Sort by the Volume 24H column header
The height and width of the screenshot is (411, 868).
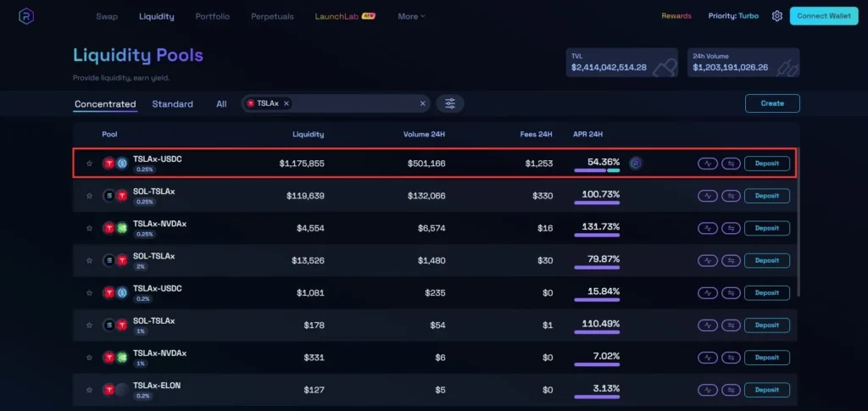tap(424, 135)
